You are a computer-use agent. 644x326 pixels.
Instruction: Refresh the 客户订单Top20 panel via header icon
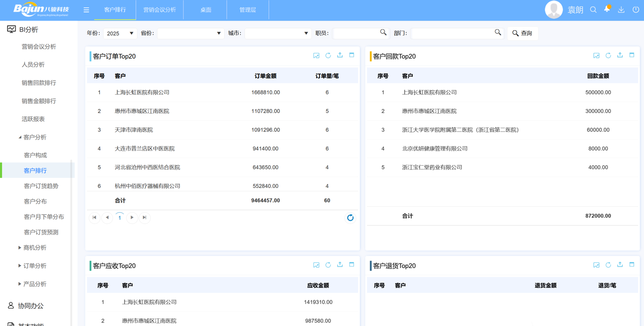tap(328, 55)
